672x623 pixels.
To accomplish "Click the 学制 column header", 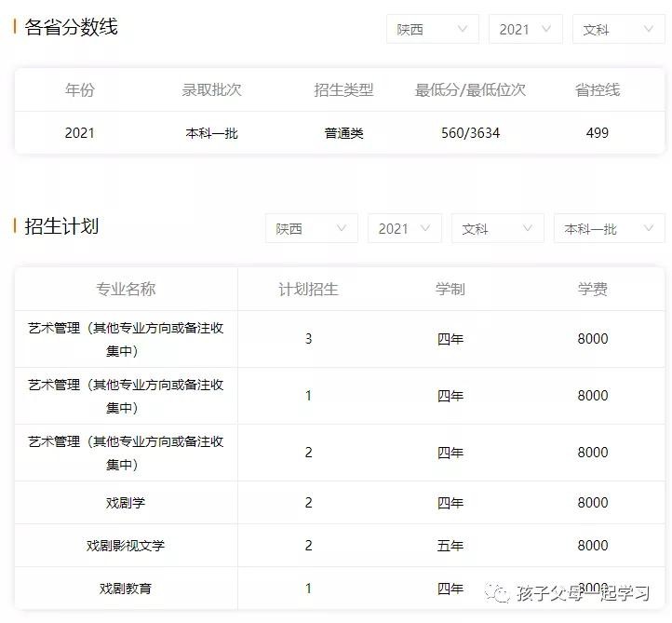I will [x=450, y=290].
